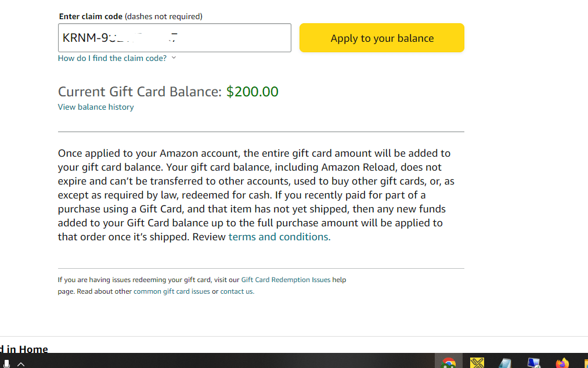Open the yellow X app in taskbar
The image size is (588, 368).
point(477,363)
